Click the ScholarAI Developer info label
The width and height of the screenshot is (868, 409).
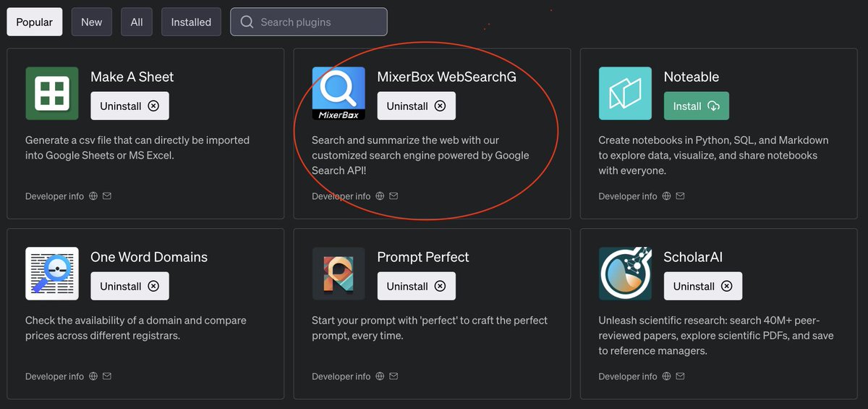628,376
